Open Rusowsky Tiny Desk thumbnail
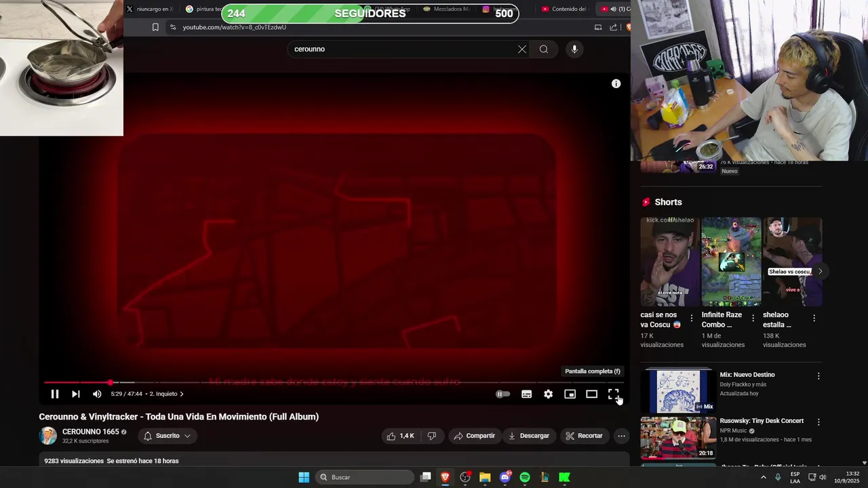Image resolution: width=868 pixels, height=488 pixels. click(x=678, y=437)
